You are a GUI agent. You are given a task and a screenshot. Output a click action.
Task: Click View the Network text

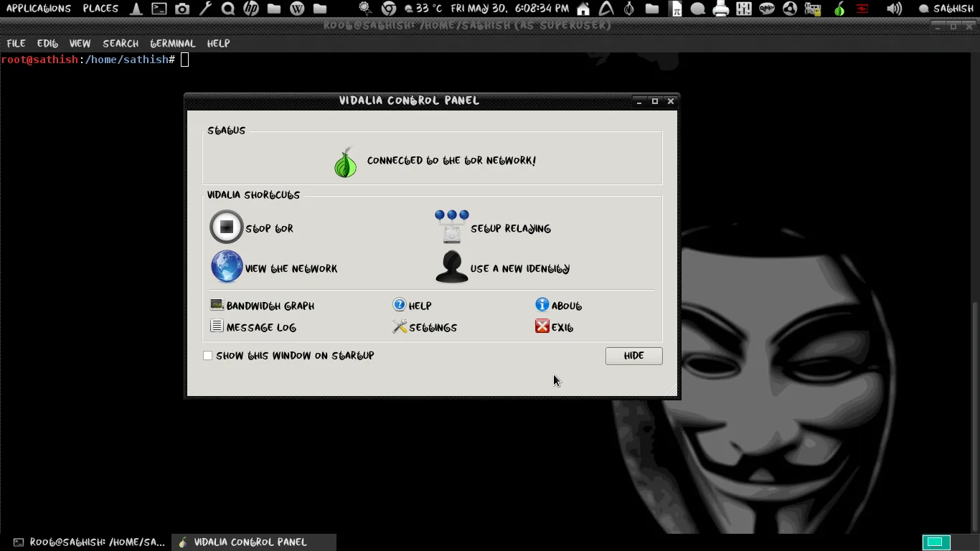[x=291, y=269]
